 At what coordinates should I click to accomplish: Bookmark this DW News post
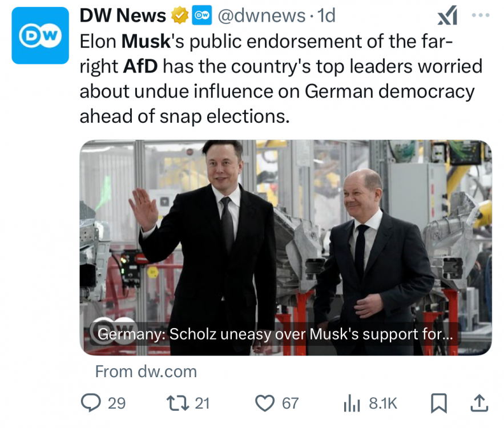click(x=438, y=403)
